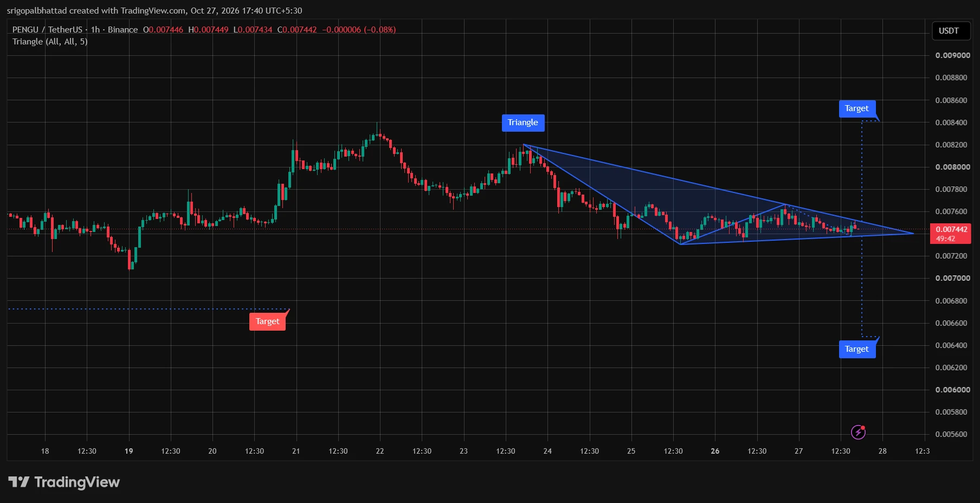The width and height of the screenshot is (980, 503).
Task: Click the 0.006800 price axis label
Action: (952, 301)
